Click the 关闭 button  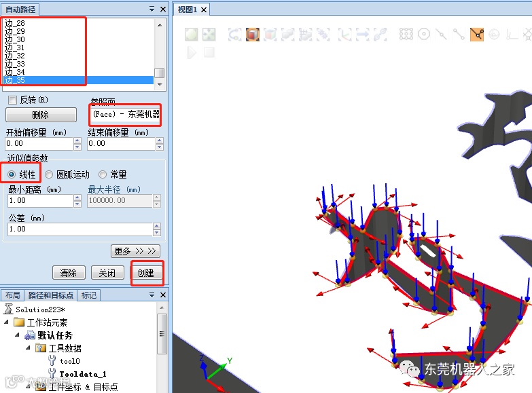pos(107,273)
